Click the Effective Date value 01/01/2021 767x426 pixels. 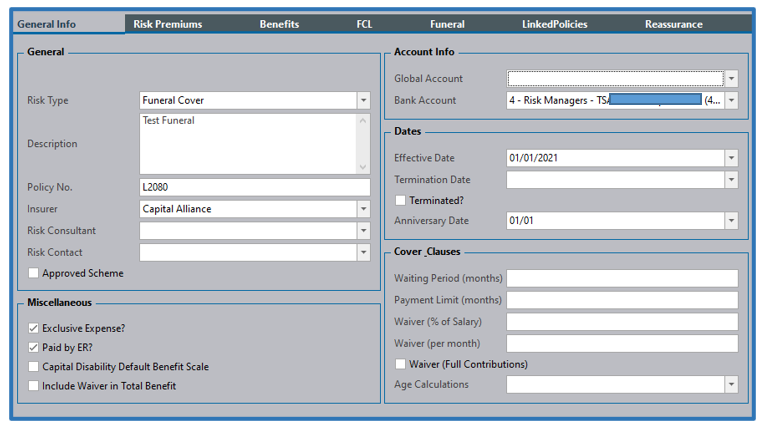click(533, 158)
